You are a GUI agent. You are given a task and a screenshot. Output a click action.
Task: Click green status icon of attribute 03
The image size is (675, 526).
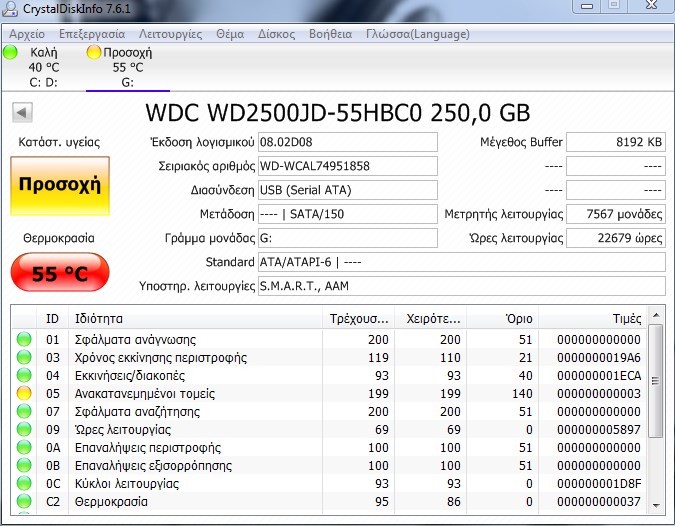click(x=24, y=357)
